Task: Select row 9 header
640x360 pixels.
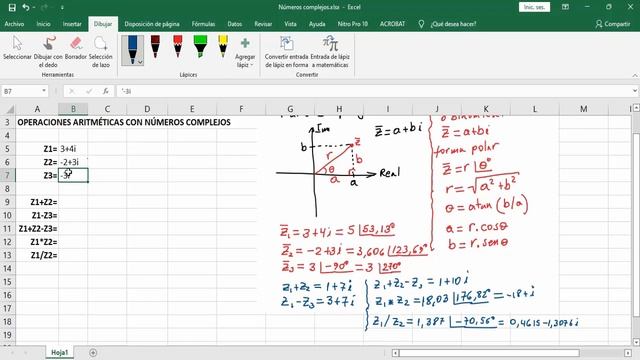Action: [7, 202]
